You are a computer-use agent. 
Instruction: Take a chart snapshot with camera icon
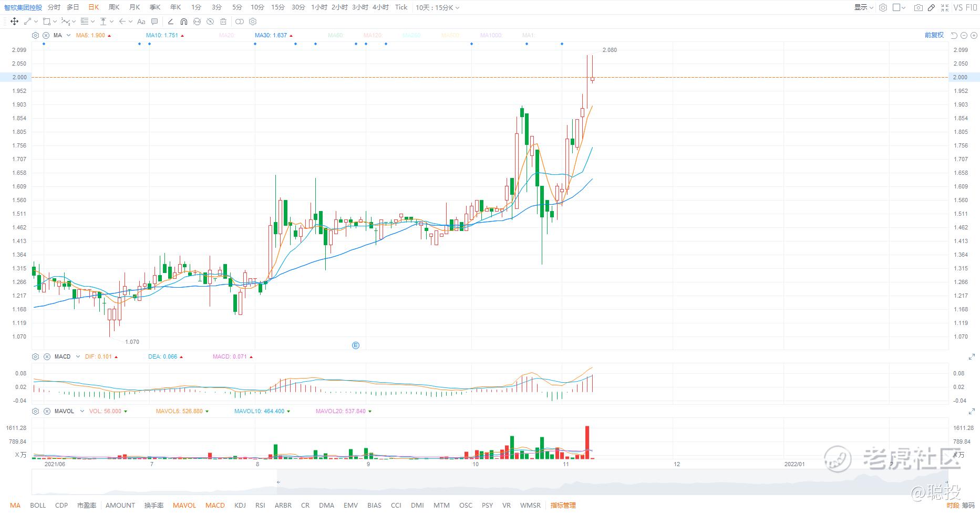918,7
